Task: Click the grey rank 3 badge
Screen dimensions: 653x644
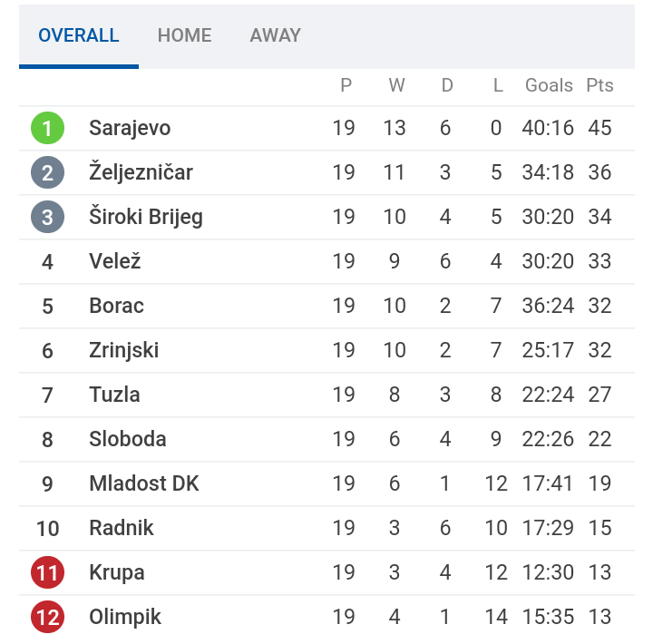Action: pyautogui.click(x=47, y=217)
